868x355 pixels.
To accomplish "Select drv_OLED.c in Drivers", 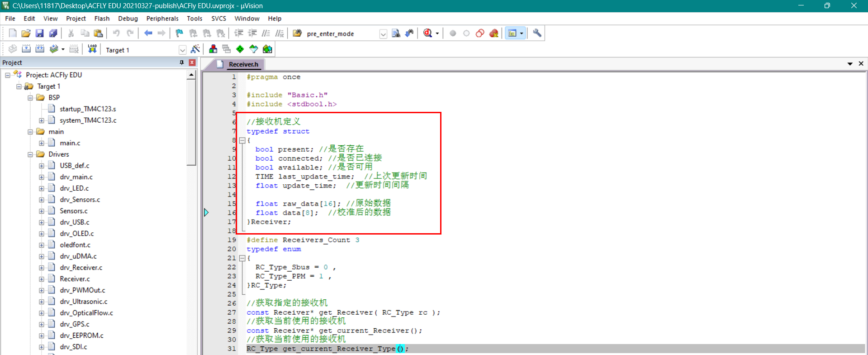I will (x=77, y=234).
